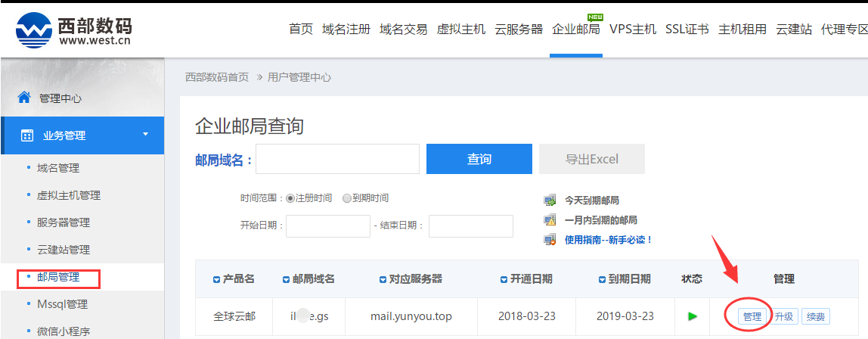Open 云服务器 in top navigation
This screenshot has width=868, height=339.
519,30
